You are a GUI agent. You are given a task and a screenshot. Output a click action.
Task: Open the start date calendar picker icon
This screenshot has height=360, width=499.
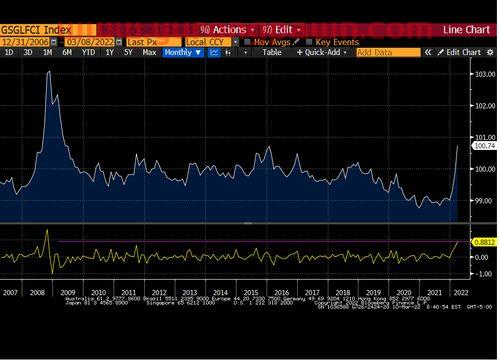click(54, 42)
